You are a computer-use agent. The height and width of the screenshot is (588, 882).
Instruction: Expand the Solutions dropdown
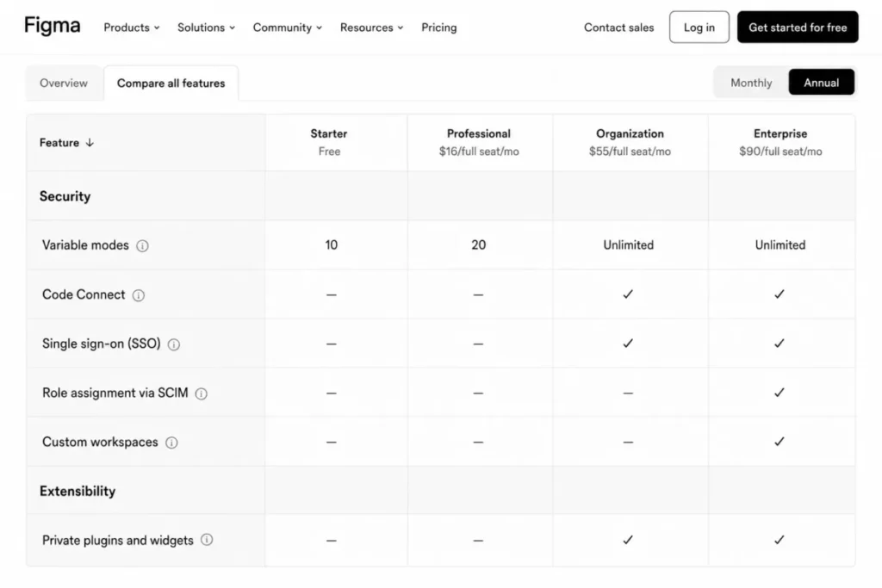click(x=206, y=27)
